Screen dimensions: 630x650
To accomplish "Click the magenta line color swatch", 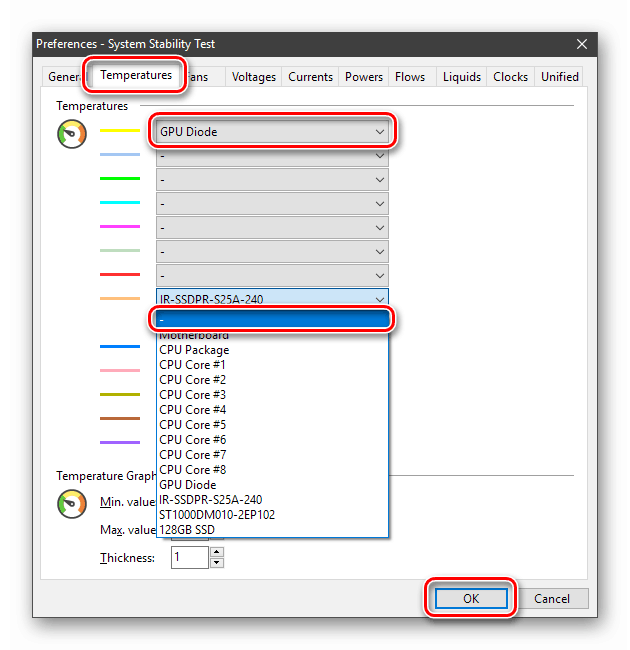I will pos(120,226).
